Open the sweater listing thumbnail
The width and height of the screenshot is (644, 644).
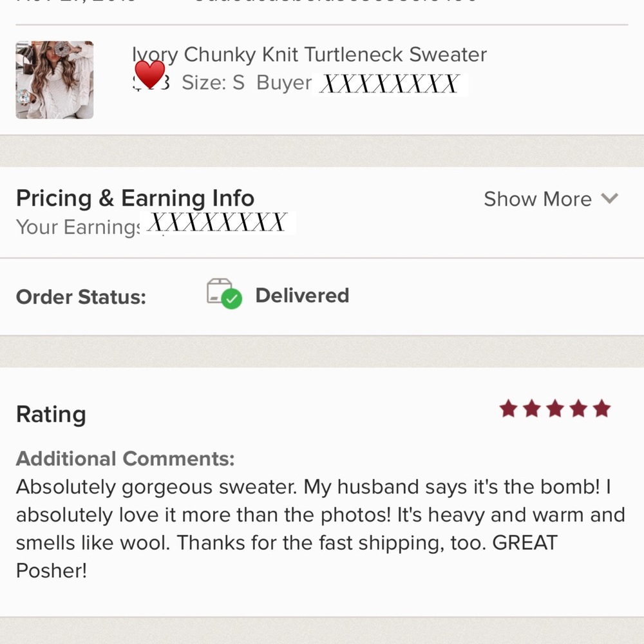(x=55, y=80)
